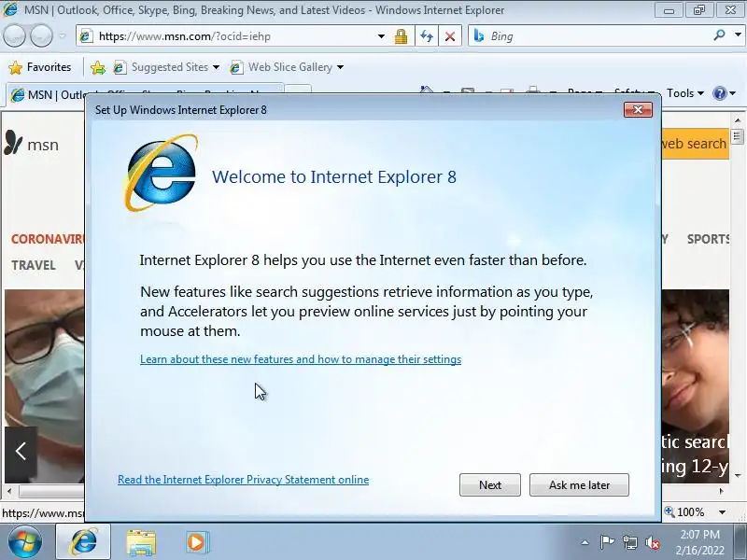
Task: Click the security lock icon
Action: coord(402,36)
